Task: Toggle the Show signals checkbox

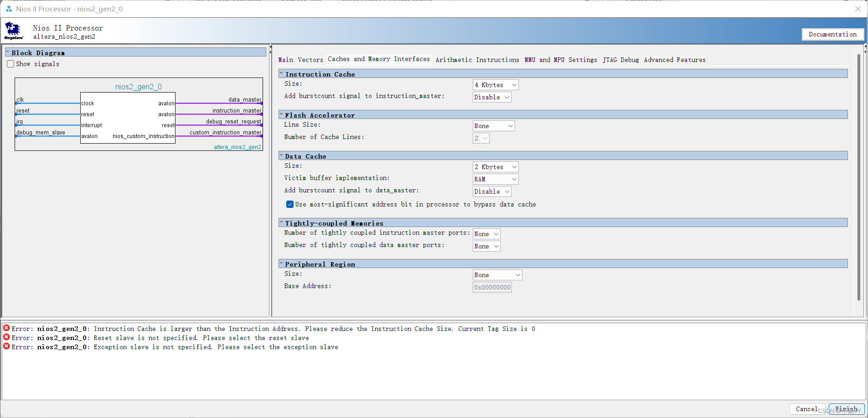Action: (10, 64)
